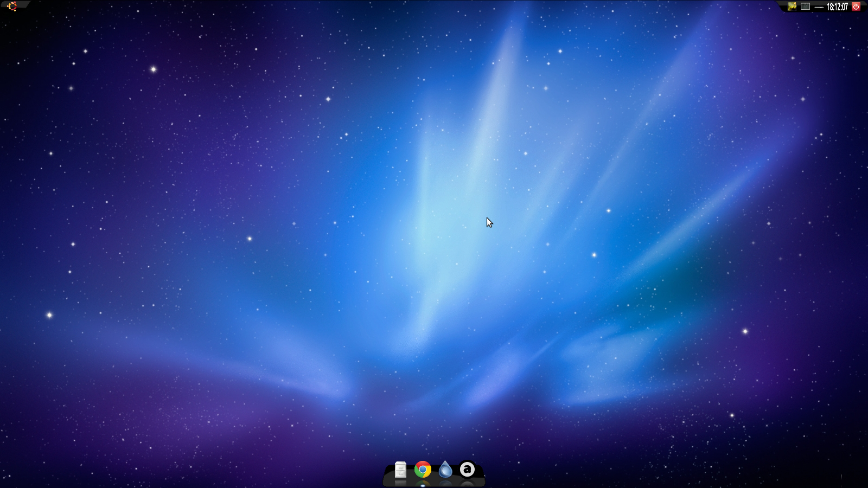Click the Ubuntu logo in the top-left panel
868x488 pixels.
click(x=11, y=7)
